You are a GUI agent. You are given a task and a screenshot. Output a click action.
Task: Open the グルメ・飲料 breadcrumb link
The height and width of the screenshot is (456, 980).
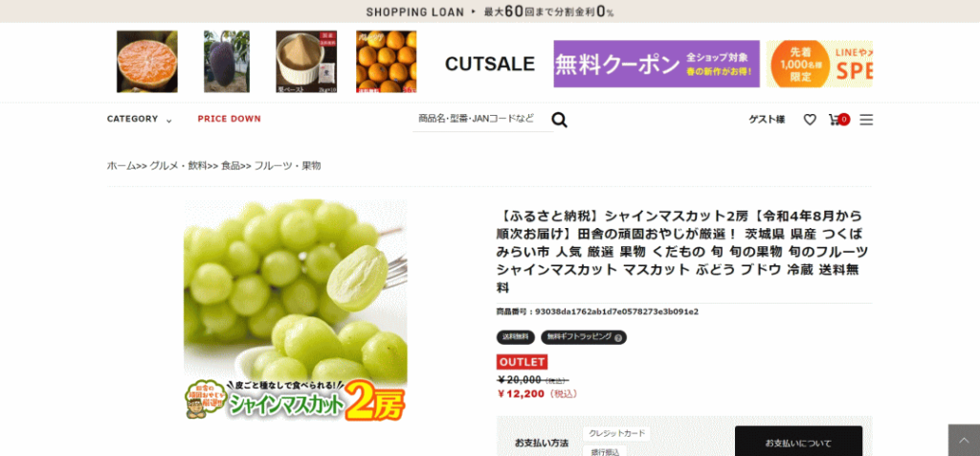(177, 166)
